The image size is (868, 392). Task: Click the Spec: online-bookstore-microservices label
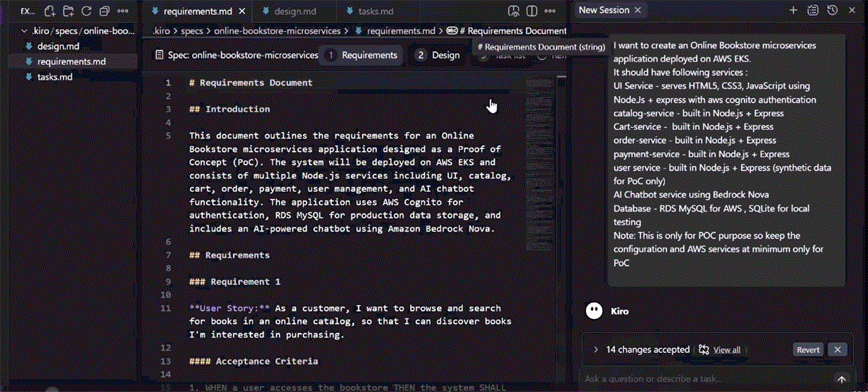coord(237,55)
